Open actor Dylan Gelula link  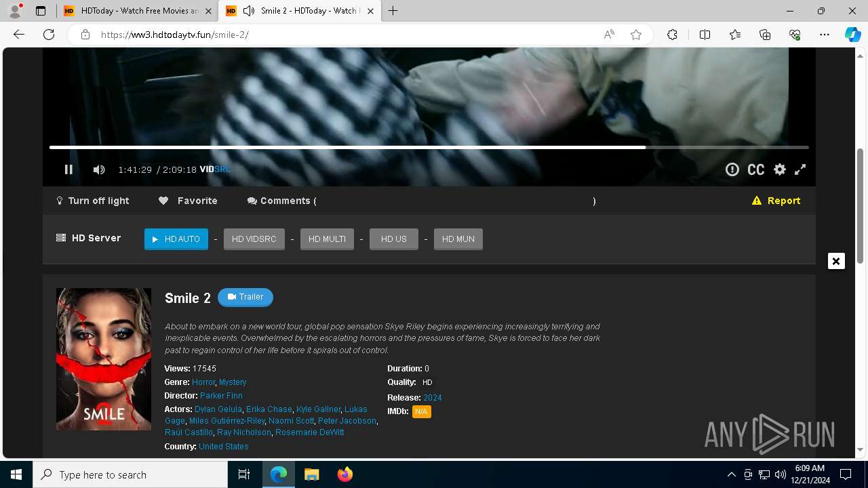[218, 409]
